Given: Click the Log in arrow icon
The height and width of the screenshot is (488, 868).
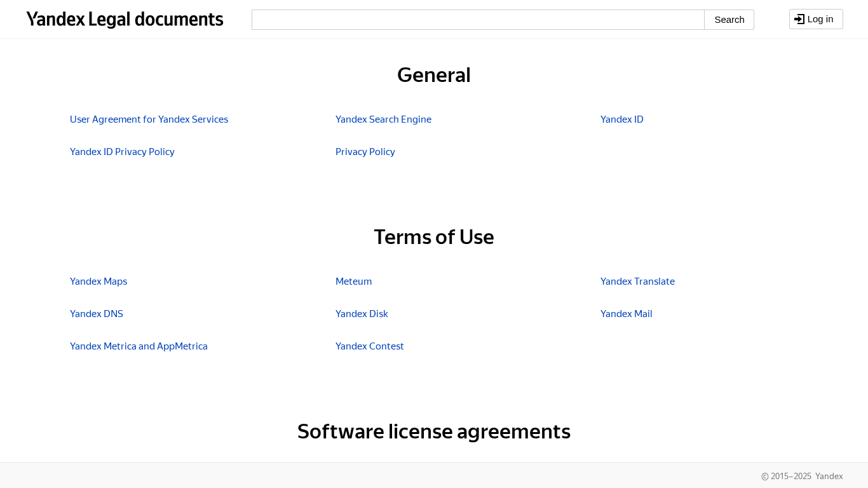Looking at the screenshot, I should click(799, 19).
